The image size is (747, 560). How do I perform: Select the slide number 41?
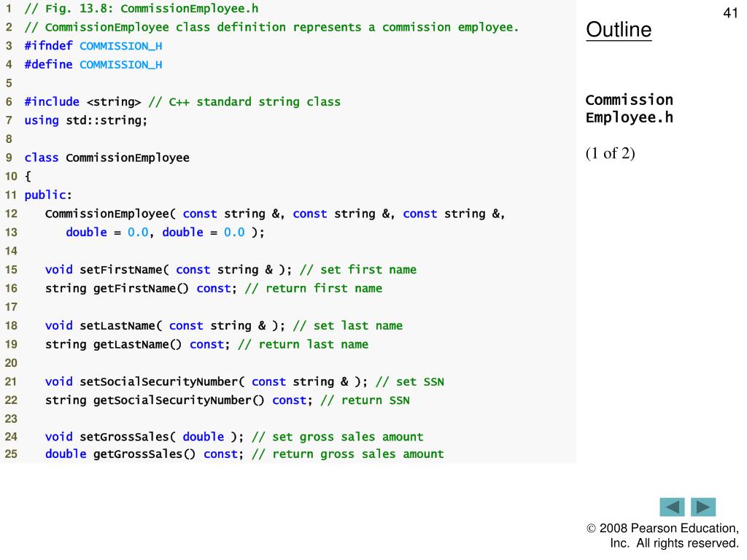730,13
